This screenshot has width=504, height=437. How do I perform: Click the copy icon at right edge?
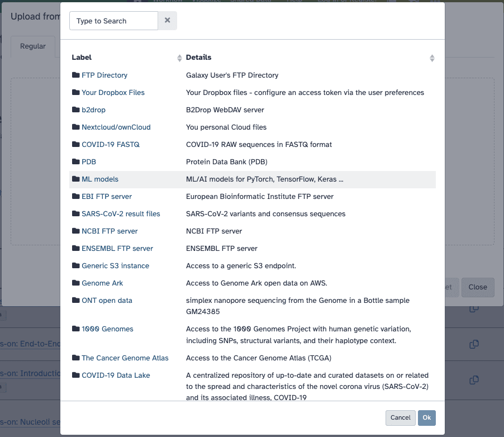474,344
